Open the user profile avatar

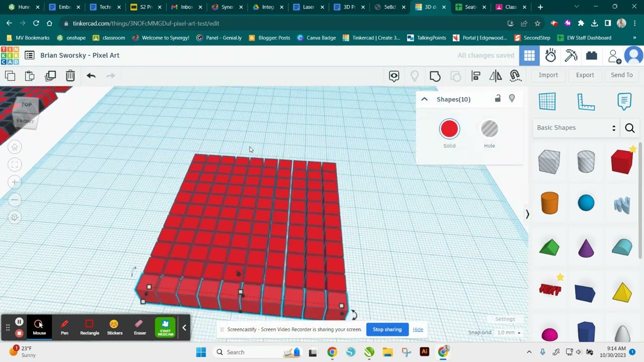(x=634, y=56)
